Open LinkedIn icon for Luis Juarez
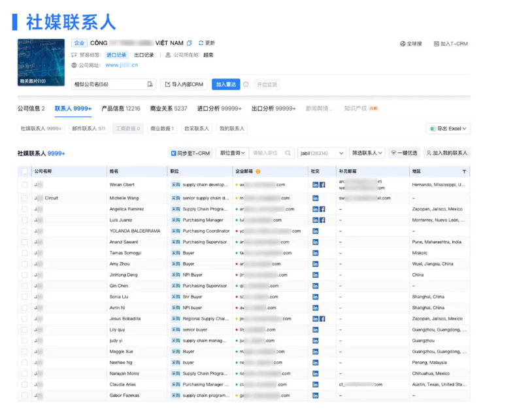The image size is (532, 417). pos(315,220)
